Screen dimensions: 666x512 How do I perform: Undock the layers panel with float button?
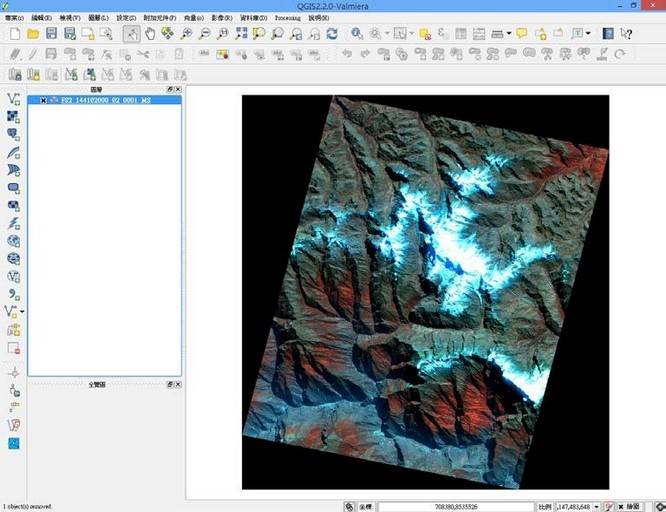[x=170, y=89]
